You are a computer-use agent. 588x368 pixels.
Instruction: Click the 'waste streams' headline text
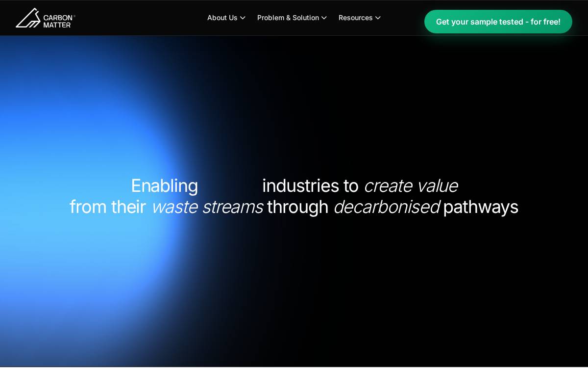[207, 207]
